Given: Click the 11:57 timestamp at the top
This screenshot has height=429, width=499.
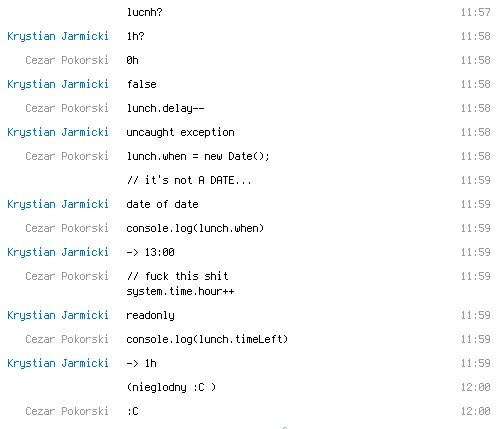Looking at the screenshot, I should point(475,12).
